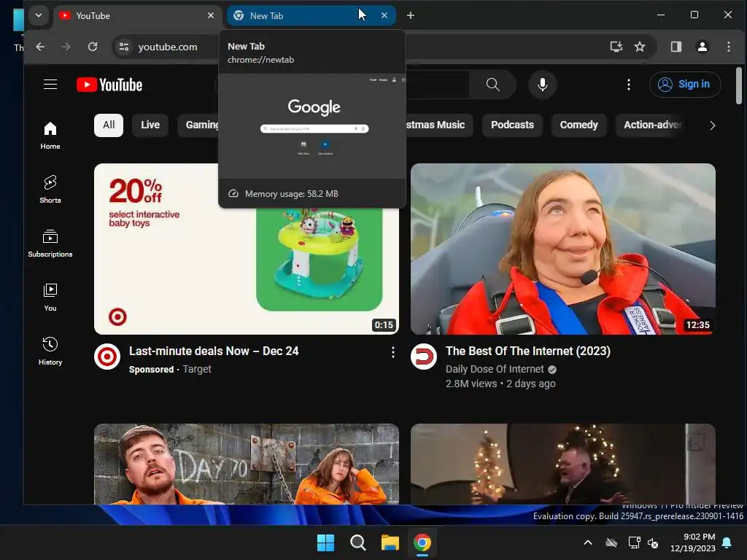Click the OneDrive cloud tray icon
This screenshot has width=747, height=560.
click(x=611, y=542)
